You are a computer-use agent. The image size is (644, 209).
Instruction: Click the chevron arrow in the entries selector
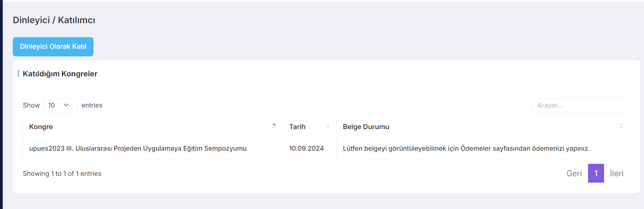coord(66,105)
